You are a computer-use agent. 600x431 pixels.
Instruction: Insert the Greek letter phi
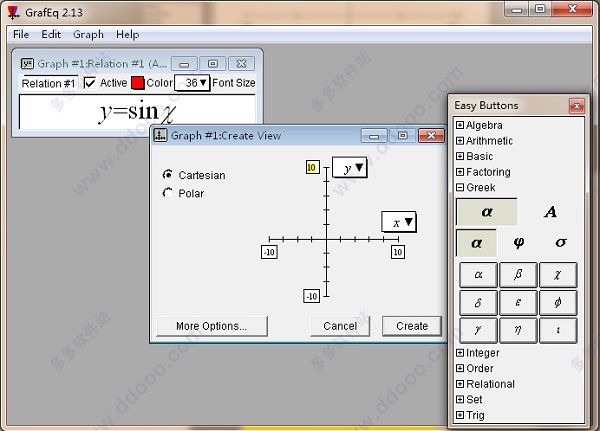558,303
